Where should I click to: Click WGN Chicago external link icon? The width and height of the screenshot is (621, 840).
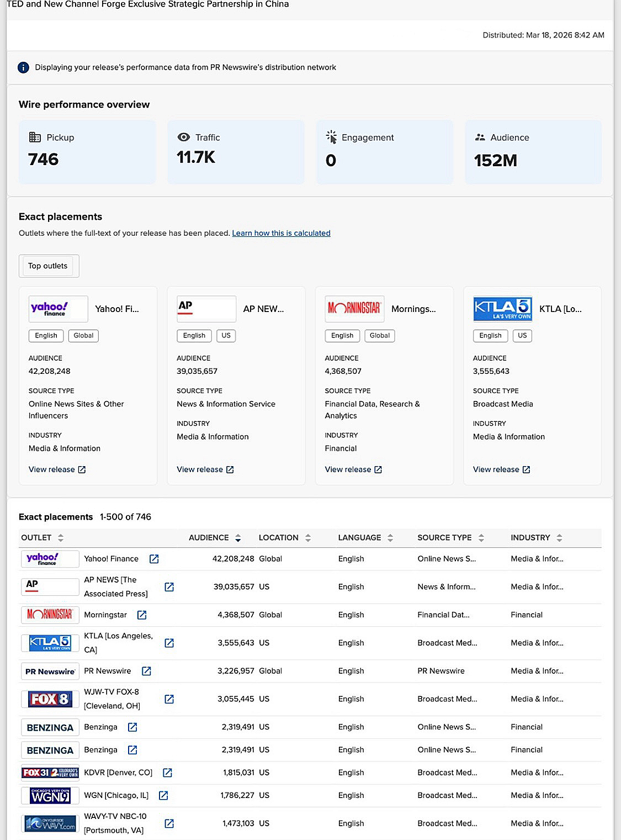(x=163, y=795)
